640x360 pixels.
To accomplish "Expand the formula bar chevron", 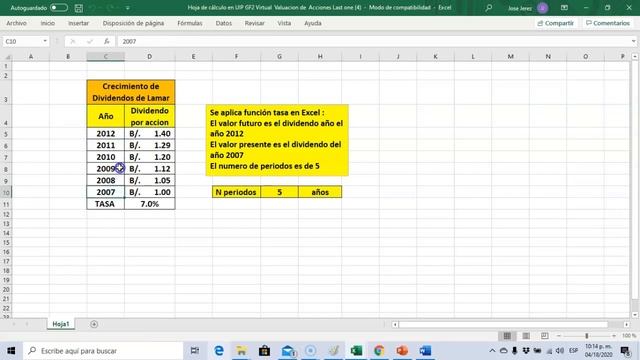I will click(633, 41).
